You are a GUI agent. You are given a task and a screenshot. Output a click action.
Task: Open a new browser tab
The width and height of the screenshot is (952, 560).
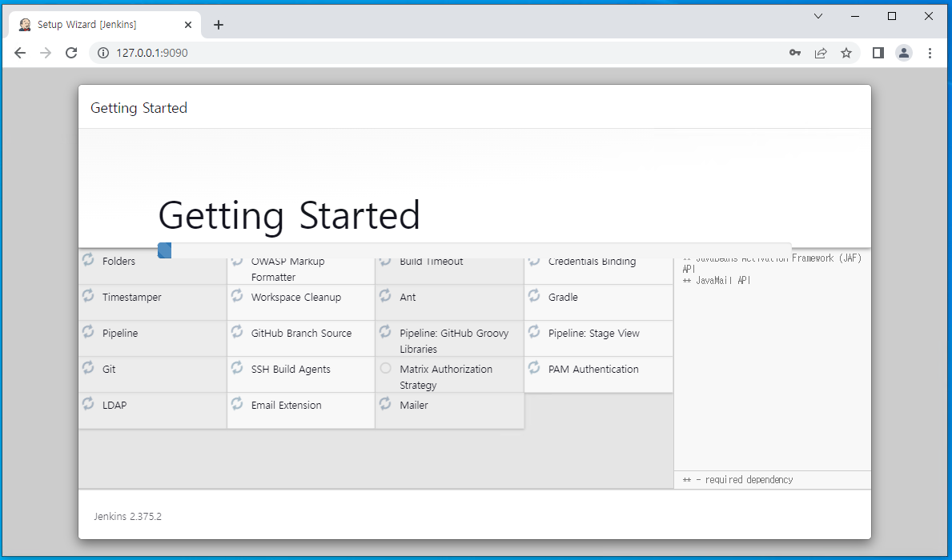219,25
